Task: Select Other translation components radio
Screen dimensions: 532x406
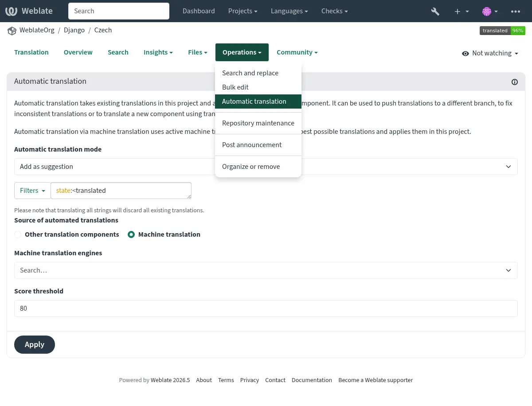Action: (x=18, y=234)
